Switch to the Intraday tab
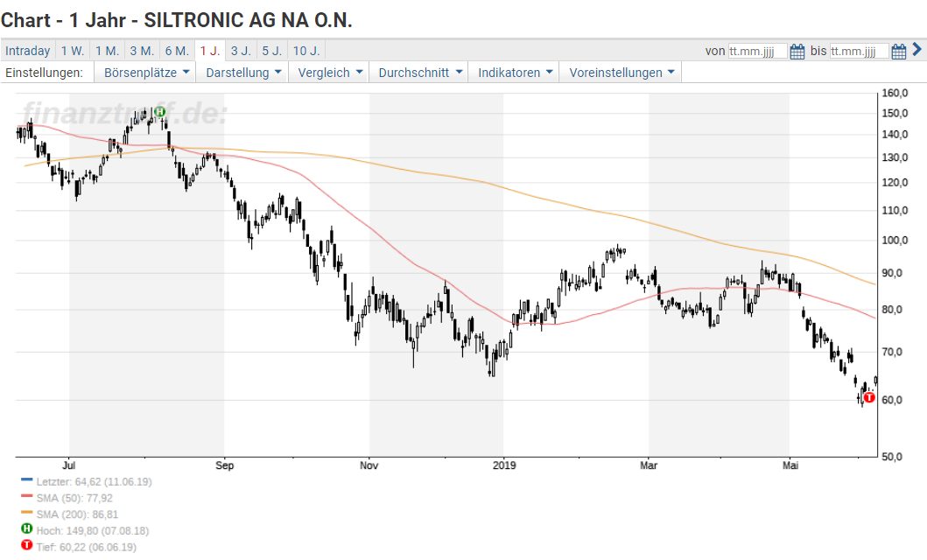Screen dimensions: 927x560 tap(28, 51)
